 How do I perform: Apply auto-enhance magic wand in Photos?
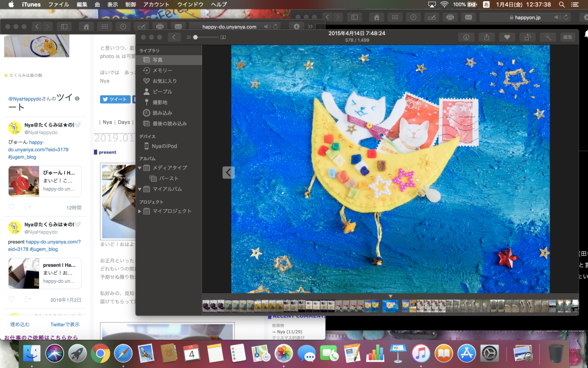coord(548,37)
